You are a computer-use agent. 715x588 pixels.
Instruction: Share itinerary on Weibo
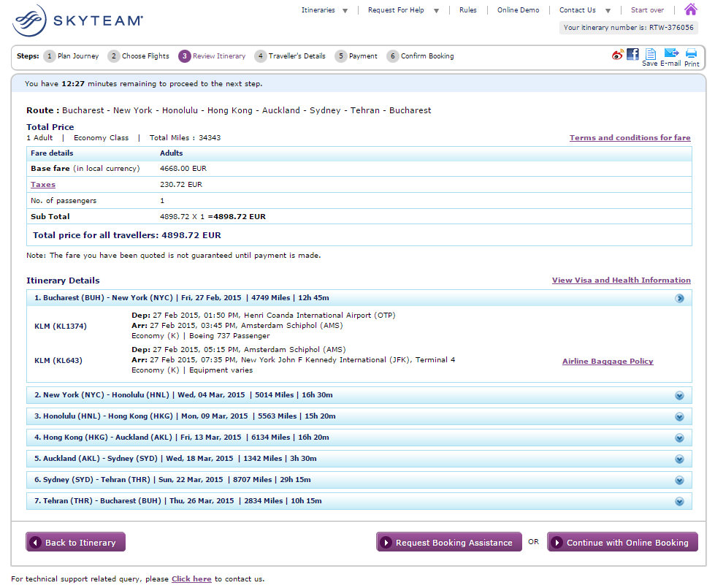(x=618, y=55)
